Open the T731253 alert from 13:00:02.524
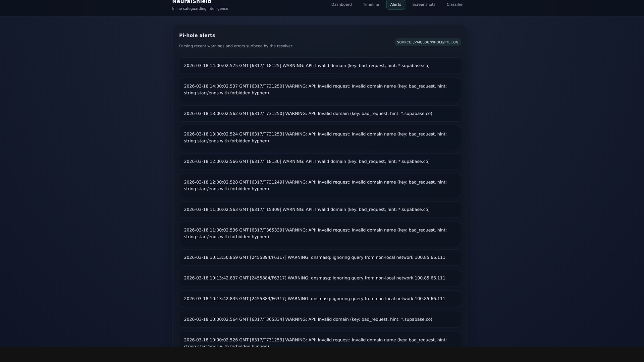Image resolution: width=644 pixels, height=362 pixels. pos(320,137)
